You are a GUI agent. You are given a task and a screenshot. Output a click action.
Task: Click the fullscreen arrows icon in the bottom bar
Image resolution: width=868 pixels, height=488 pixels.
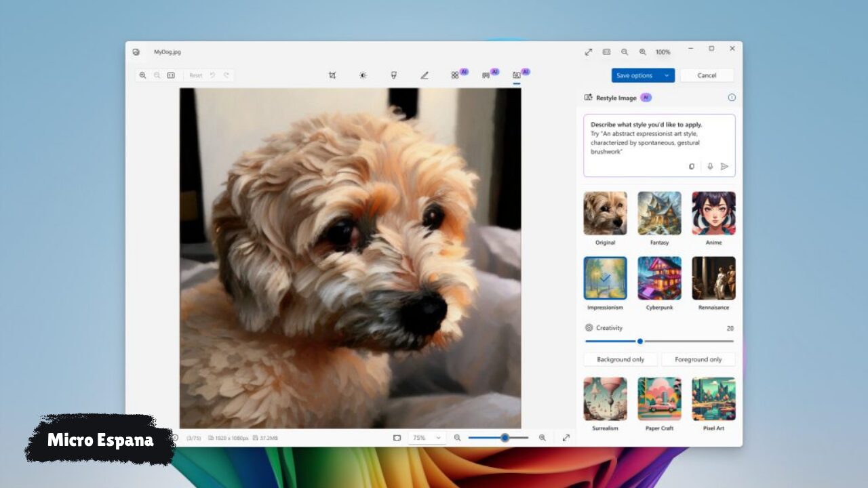tap(566, 438)
